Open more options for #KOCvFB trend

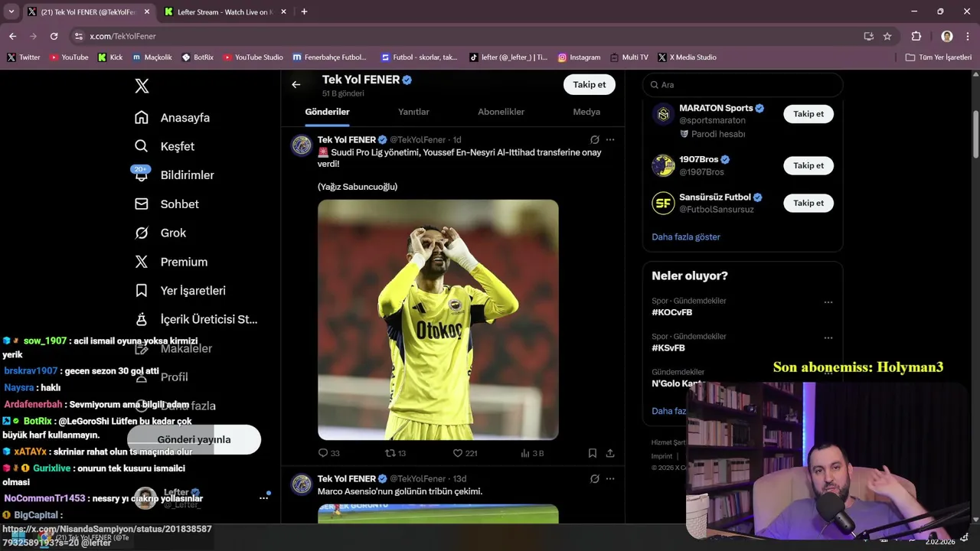pos(828,302)
